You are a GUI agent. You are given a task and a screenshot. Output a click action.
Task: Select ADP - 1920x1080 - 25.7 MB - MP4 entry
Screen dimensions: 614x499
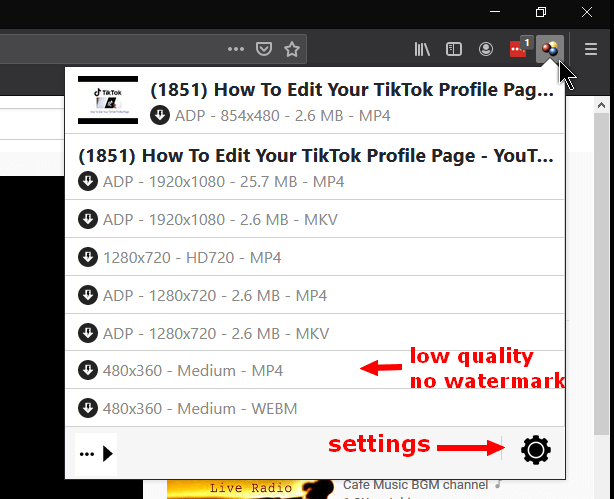(x=224, y=182)
